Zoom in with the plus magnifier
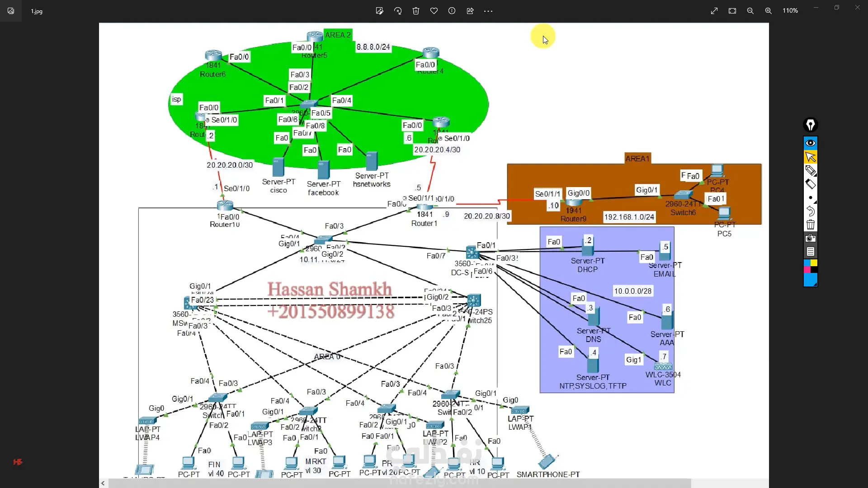This screenshot has width=868, height=488. tap(769, 11)
